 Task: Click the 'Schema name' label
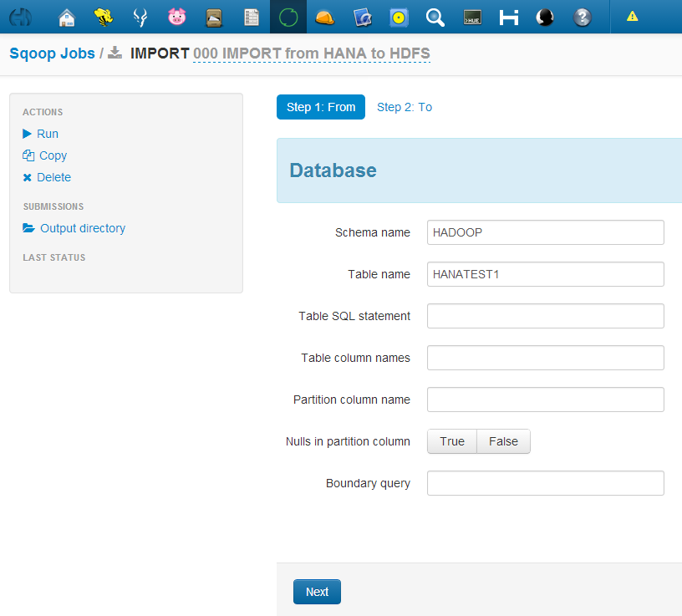click(x=372, y=232)
